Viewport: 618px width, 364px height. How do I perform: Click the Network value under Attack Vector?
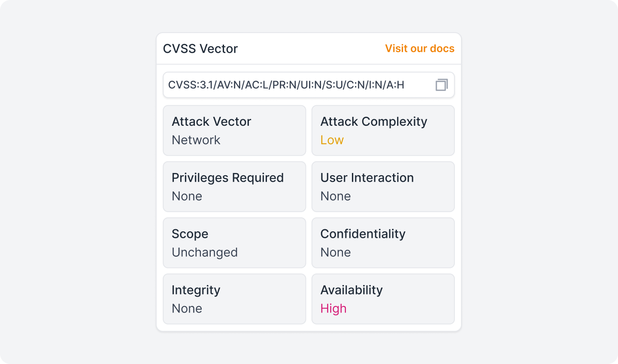pyautogui.click(x=196, y=140)
